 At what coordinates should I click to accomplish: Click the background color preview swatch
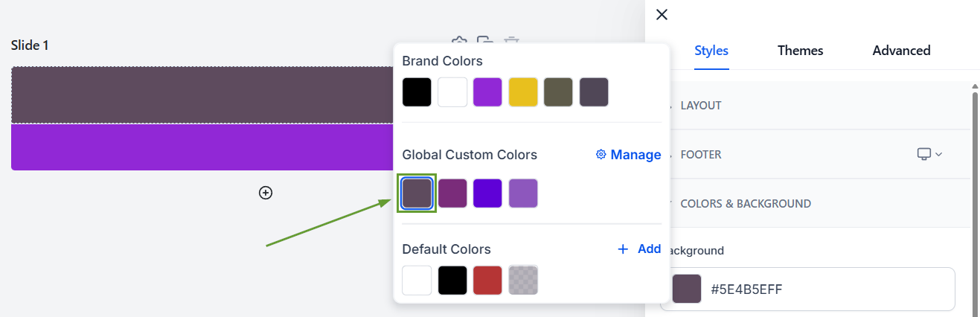[686, 289]
